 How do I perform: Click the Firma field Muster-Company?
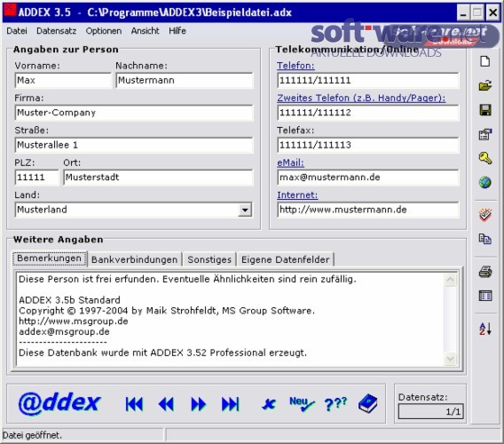[134, 113]
